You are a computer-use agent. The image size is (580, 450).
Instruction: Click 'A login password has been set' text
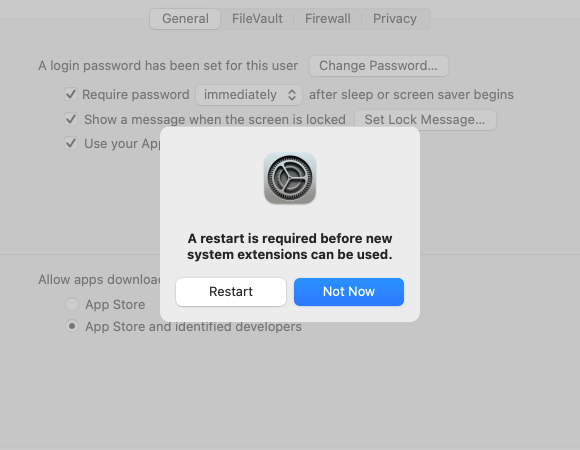point(168,66)
